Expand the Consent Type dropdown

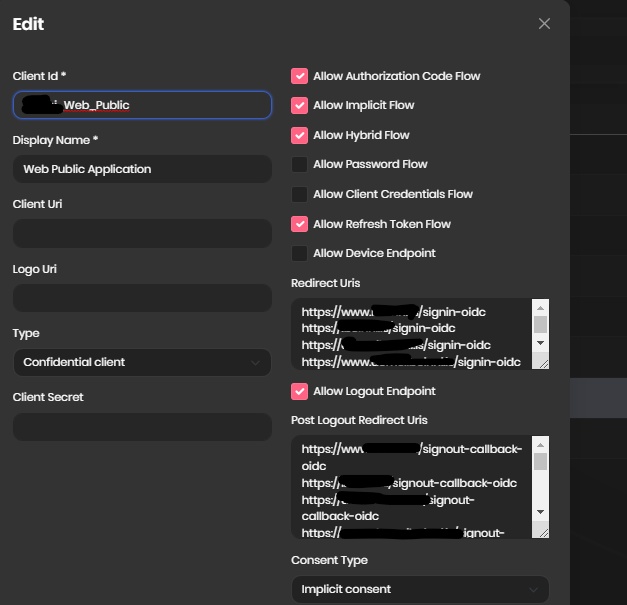pos(420,590)
